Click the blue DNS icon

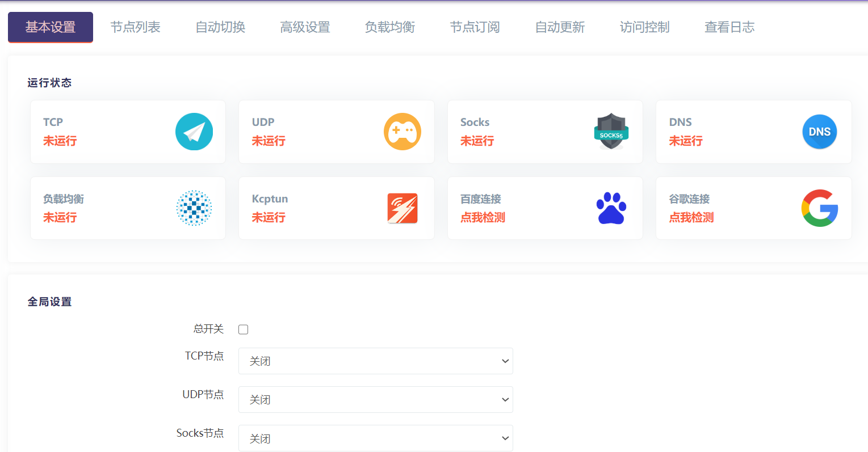(x=819, y=132)
